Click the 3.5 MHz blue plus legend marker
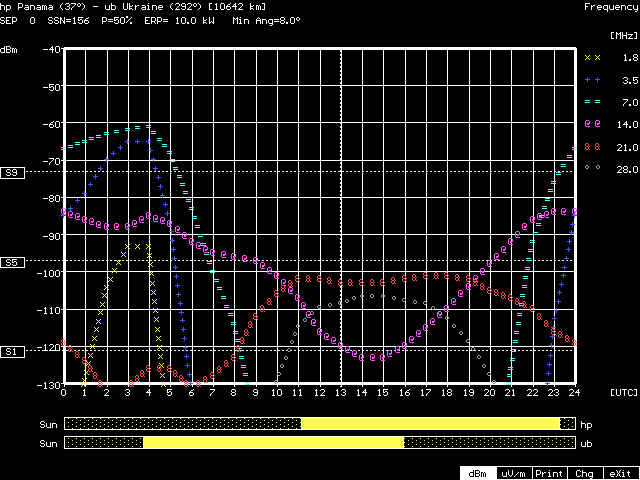This screenshot has width=640, height=480. 593,80
